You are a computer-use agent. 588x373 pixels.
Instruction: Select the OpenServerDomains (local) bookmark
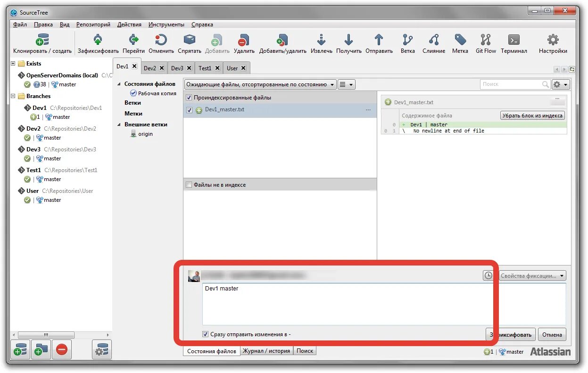tap(62, 75)
